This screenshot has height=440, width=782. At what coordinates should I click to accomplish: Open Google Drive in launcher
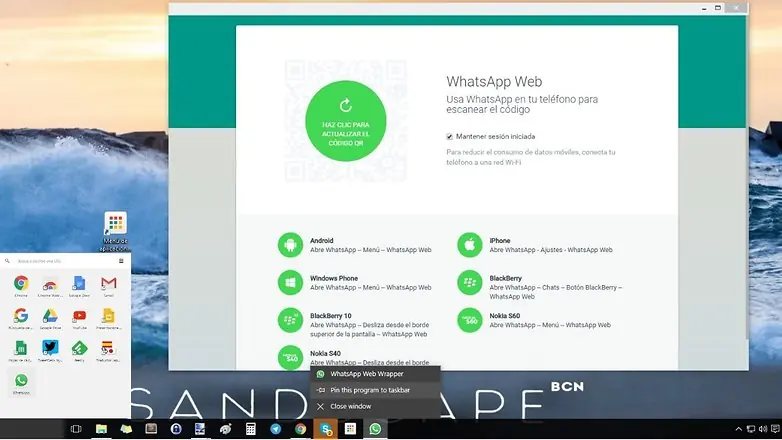[x=50, y=318]
